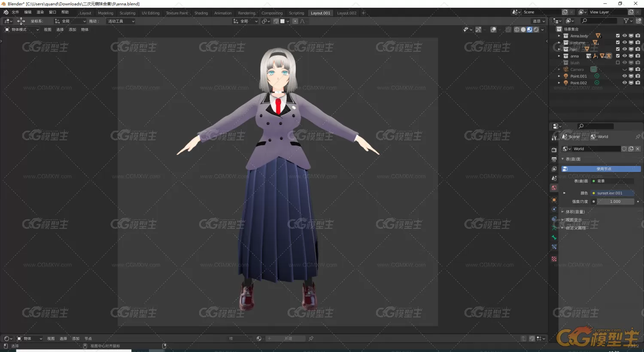Open viewport 视图 View menu
Image resolution: width=644 pixels, height=352 pixels.
[x=48, y=30]
